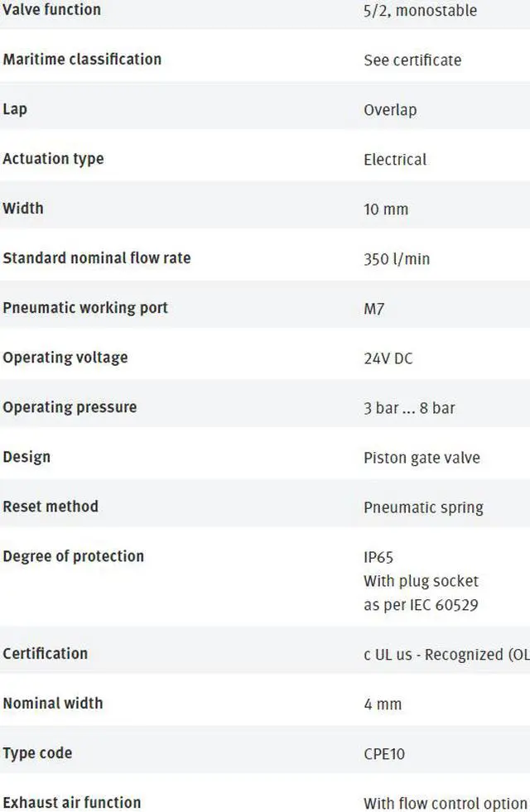Select the 5/2, monostable value
Viewport: 530px width, 812px height.
(420, 11)
